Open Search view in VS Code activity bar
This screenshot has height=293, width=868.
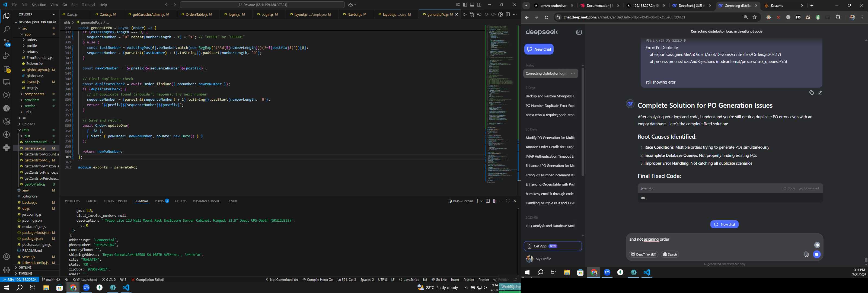pyautogui.click(x=7, y=29)
